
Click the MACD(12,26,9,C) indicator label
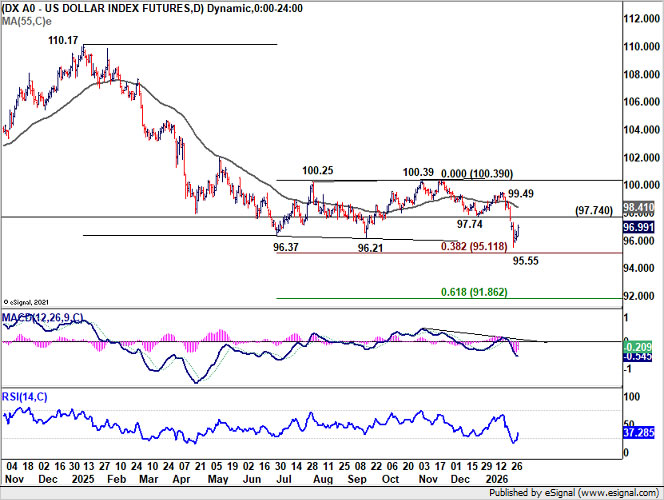pos(43,318)
